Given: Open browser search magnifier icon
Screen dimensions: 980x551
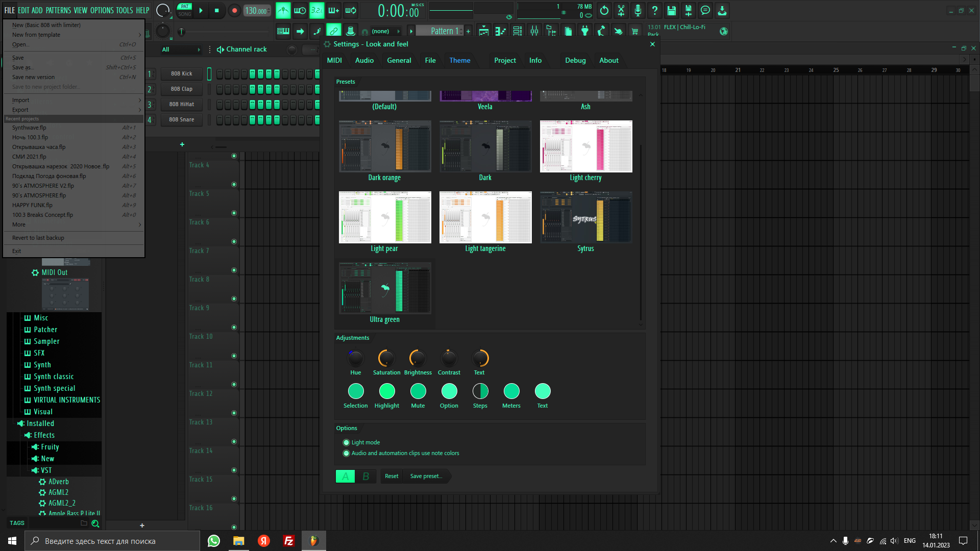Looking at the screenshot, I should [x=95, y=523].
